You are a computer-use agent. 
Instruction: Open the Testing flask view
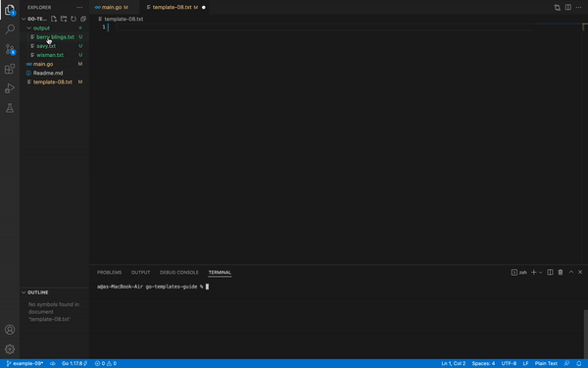point(10,108)
